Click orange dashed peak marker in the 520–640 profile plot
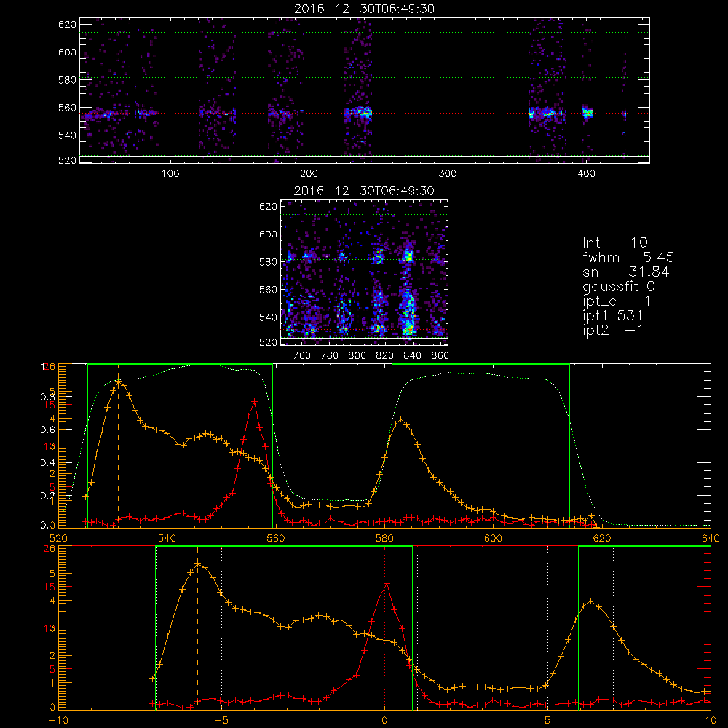Screen dimensions: 728x728 [118, 449]
